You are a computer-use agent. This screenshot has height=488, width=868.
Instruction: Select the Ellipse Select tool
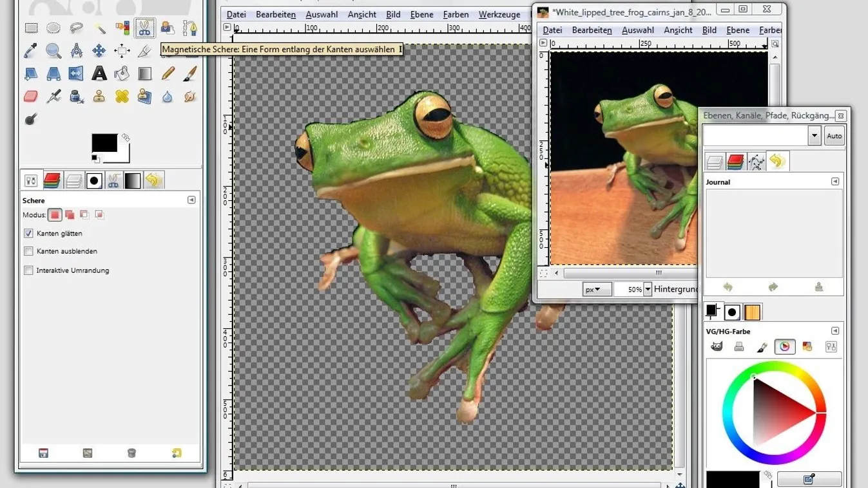(x=53, y=28)
